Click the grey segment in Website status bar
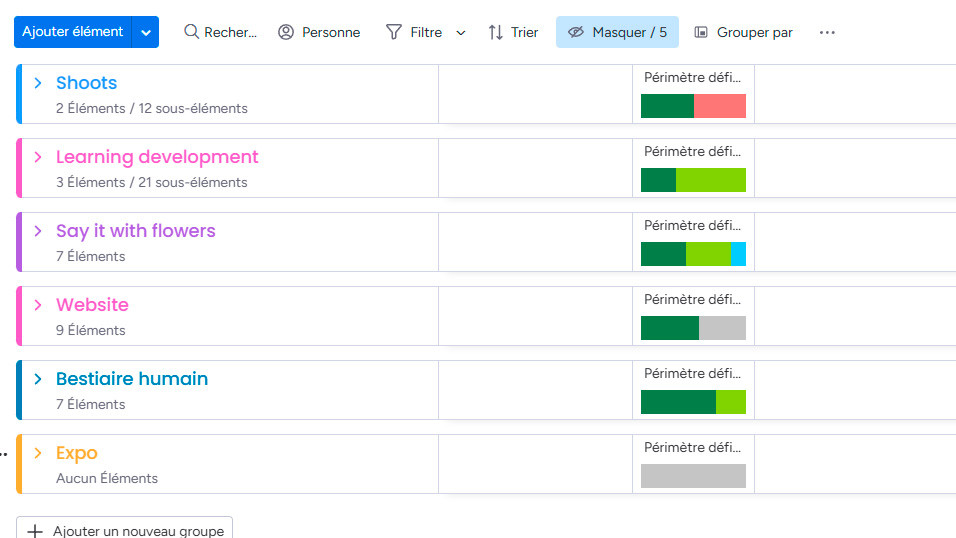The image size is (956, 538). (x=722, y=328)
